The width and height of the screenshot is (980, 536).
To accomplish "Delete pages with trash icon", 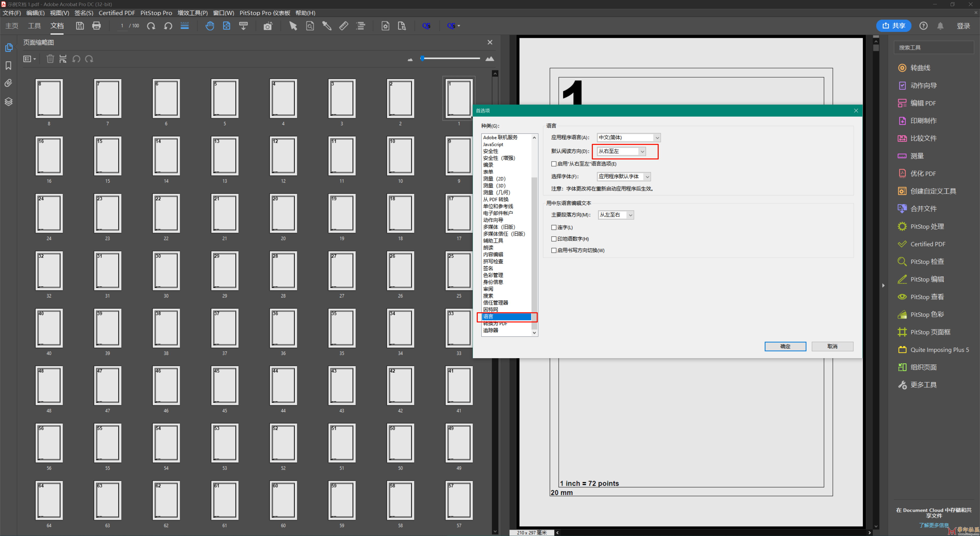I will click(50, 59).
